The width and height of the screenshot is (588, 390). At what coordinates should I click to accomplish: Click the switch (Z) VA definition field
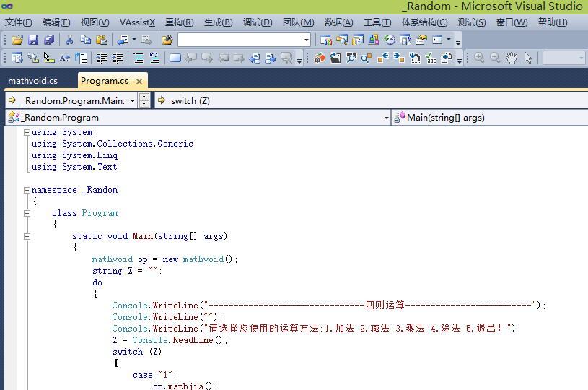[372, 101]
